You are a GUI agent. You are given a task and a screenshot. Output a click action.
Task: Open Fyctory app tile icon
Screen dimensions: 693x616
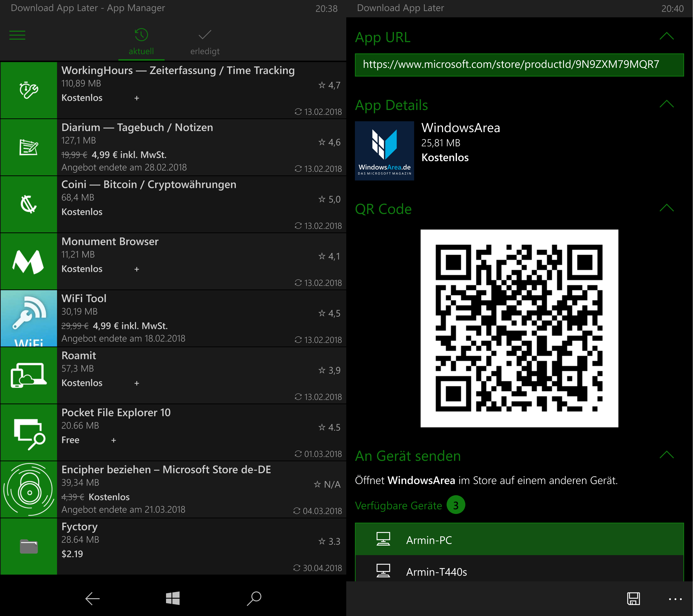pyautogui.click(x=29, y=546)
